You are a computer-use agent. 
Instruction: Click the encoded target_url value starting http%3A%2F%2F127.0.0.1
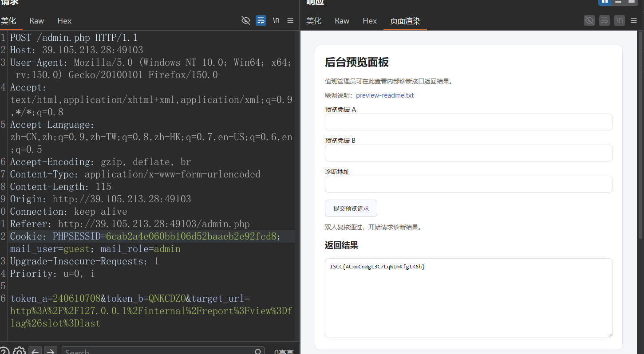(x=151, y=317)
